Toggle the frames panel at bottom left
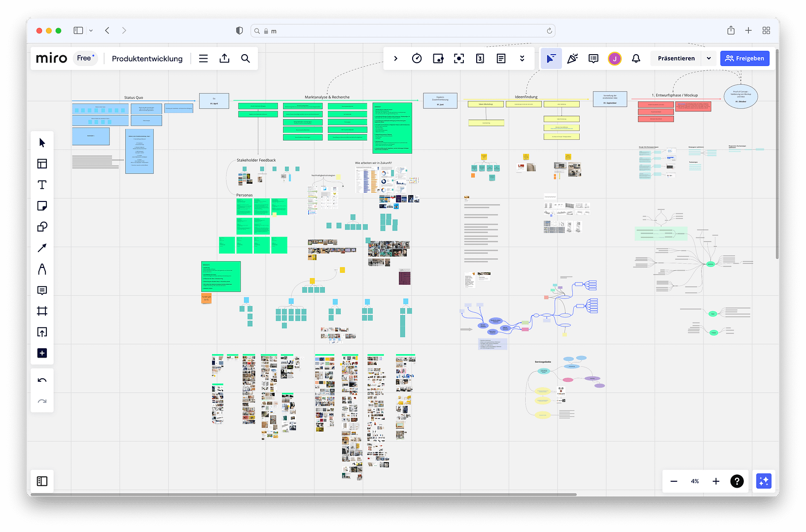 click(x=42, y=481)
